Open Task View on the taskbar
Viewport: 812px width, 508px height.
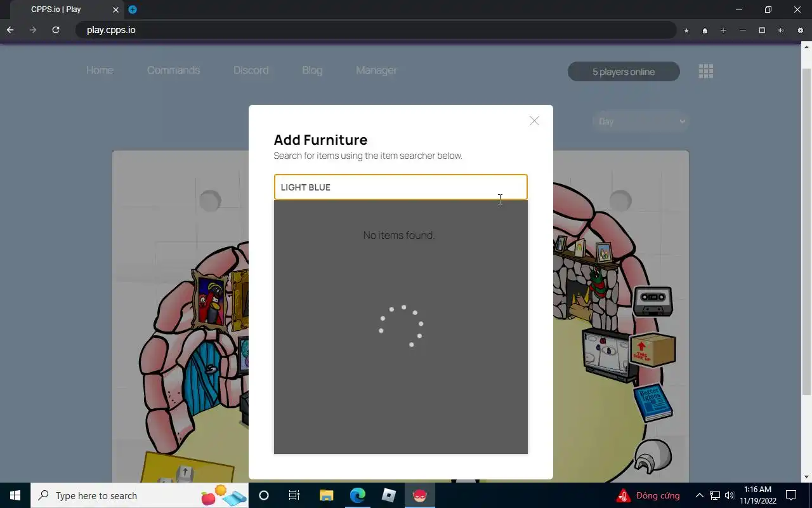[x=294, y=495]
